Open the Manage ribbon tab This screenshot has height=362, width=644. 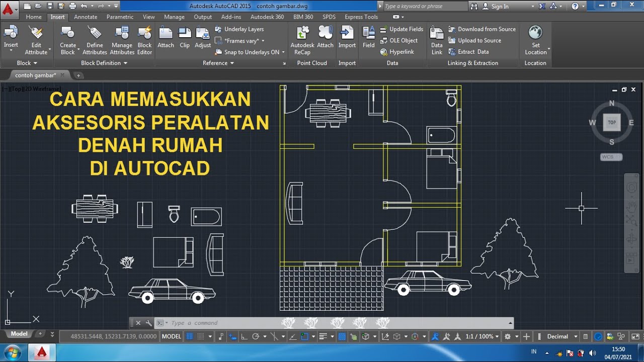click(x=174, y=17)
